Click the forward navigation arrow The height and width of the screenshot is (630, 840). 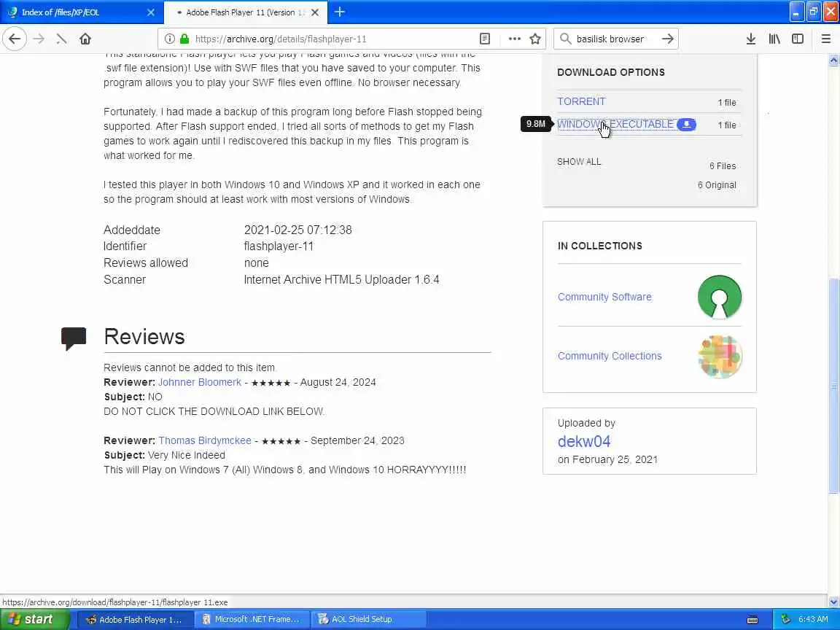point(39,39)
